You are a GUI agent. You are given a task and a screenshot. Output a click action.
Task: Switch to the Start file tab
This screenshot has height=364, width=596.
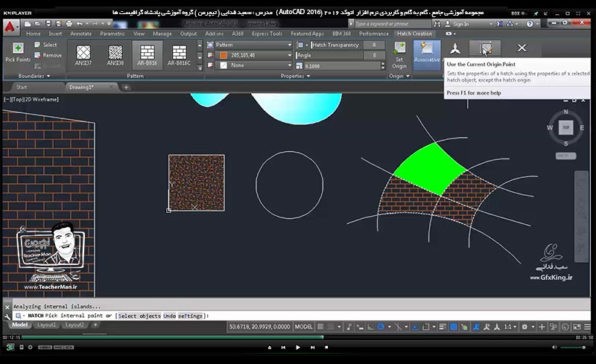coord(22,87)
